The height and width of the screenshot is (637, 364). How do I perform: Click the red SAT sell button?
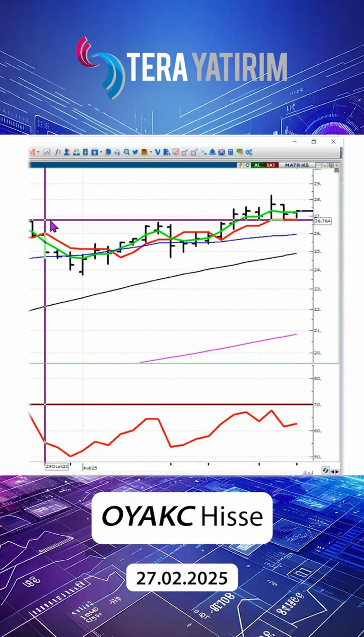point(271,165)
